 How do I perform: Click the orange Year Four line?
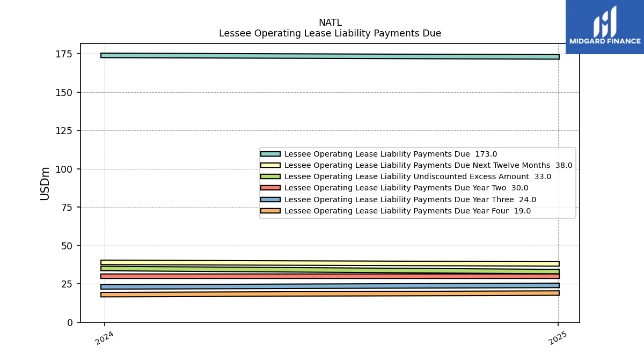(x=330, y=293)
